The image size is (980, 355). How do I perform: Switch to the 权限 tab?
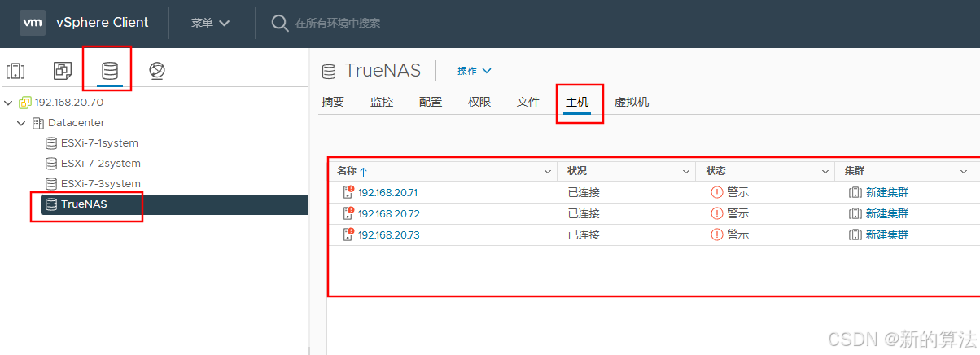pyautogui.click(x=479, y=103)
